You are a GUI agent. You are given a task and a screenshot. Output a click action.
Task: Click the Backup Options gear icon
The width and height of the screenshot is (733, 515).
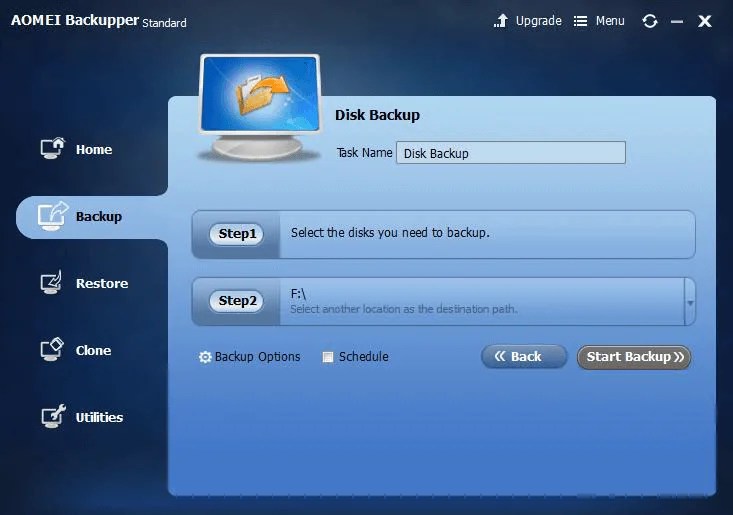pos(205,357)
